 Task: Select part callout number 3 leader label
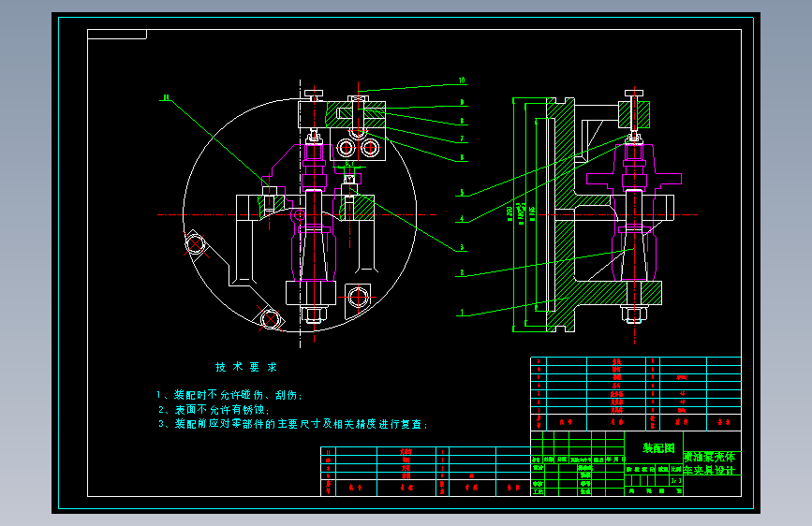(462, 247)
